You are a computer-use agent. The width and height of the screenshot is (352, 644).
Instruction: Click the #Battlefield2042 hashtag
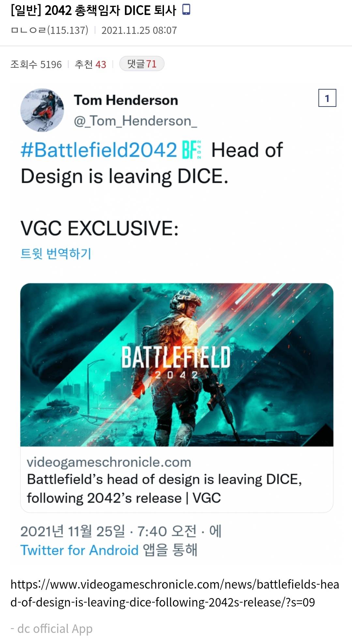99,150
